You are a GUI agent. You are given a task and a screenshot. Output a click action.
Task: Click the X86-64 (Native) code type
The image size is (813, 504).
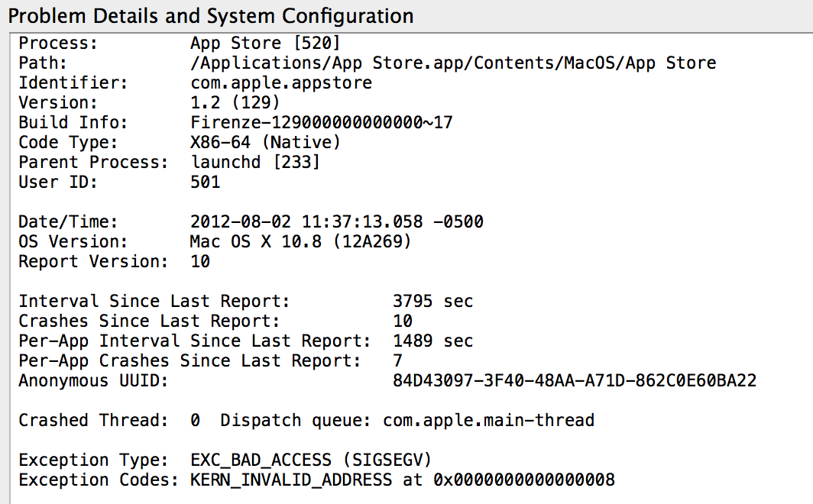pyautogui.click(x=265, y=142)
